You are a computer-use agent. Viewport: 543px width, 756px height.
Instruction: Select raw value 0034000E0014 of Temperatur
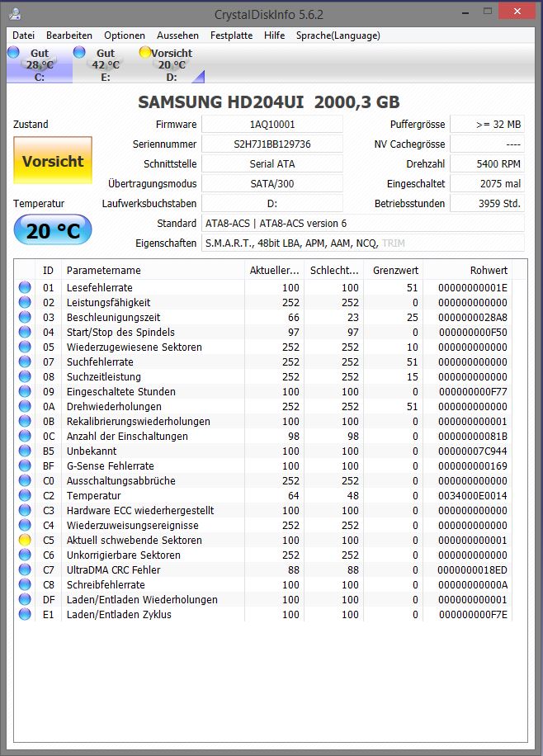472,495
